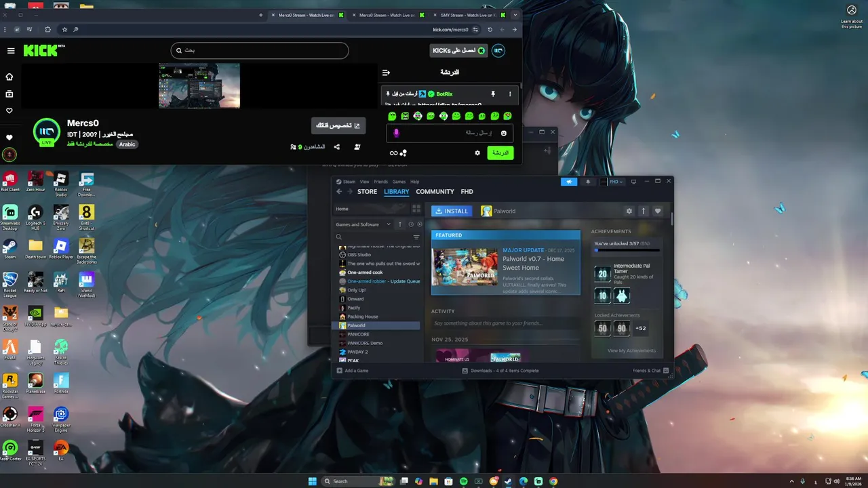Open Kick profile avatar menu

pos(498,51)
